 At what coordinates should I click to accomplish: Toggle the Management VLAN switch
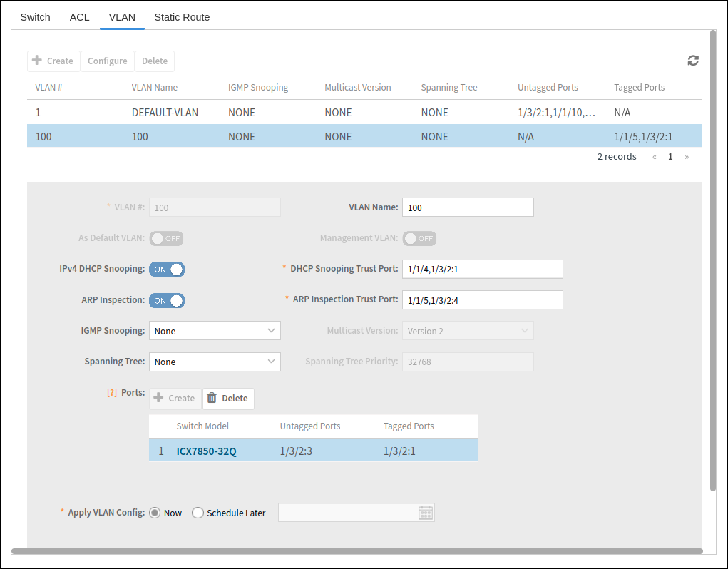pos(419,239)
